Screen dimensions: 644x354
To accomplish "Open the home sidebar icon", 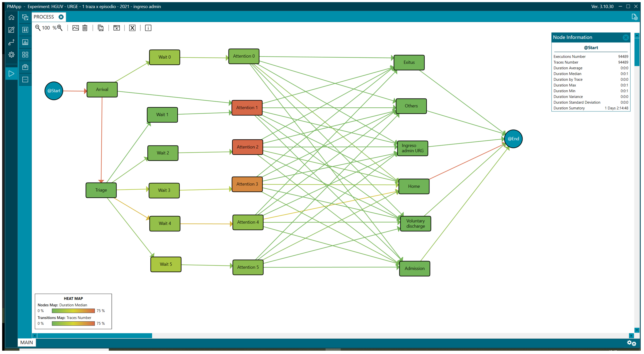I will click(12, 17).
